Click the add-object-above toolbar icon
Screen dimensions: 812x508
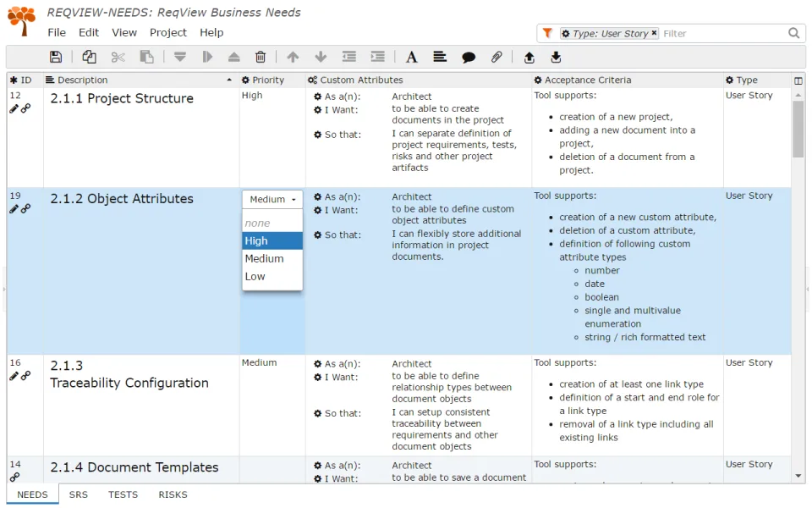pos(234,57)
